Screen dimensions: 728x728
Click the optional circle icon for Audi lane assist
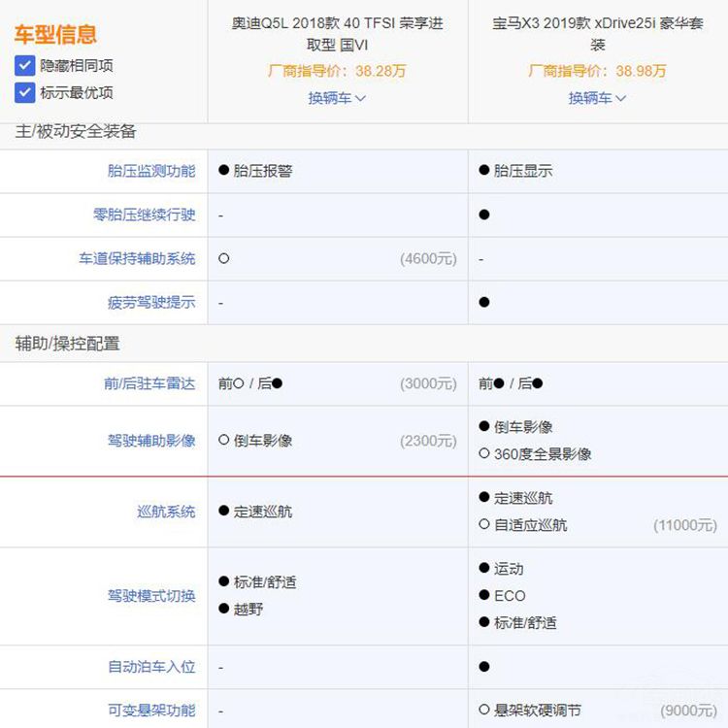(224, 259)
